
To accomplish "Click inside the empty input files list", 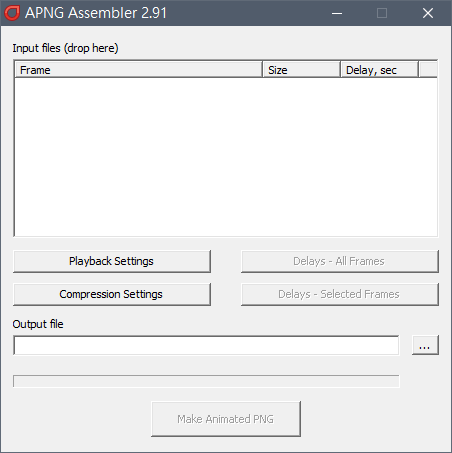I will 226,157.
